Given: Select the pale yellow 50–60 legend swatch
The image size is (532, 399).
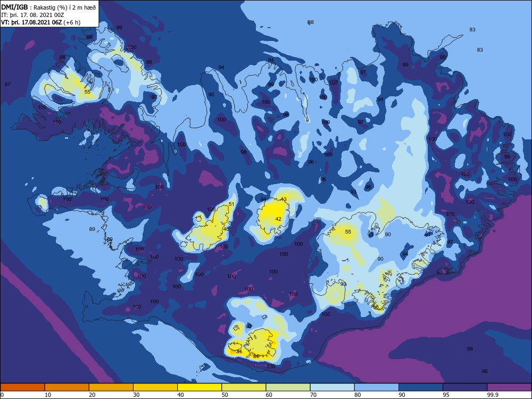Looking at the screenshot, I should pyautogui.click(x=244, y=387).
